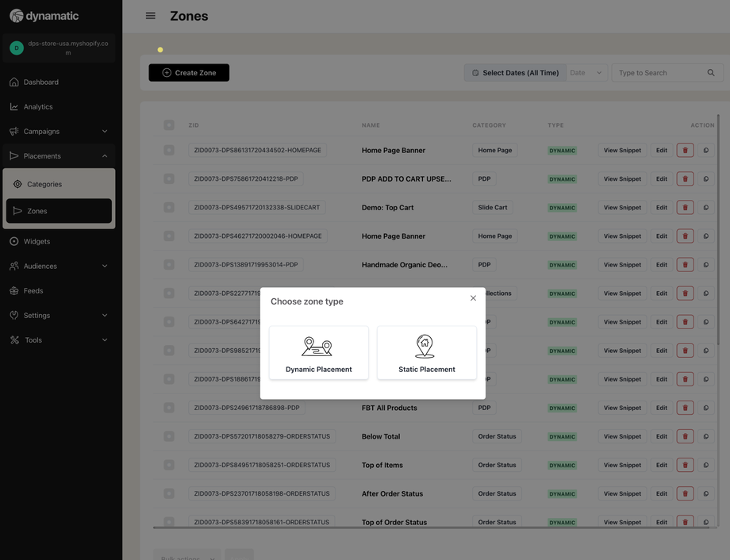Close the Choose zone type dialog

473,298
